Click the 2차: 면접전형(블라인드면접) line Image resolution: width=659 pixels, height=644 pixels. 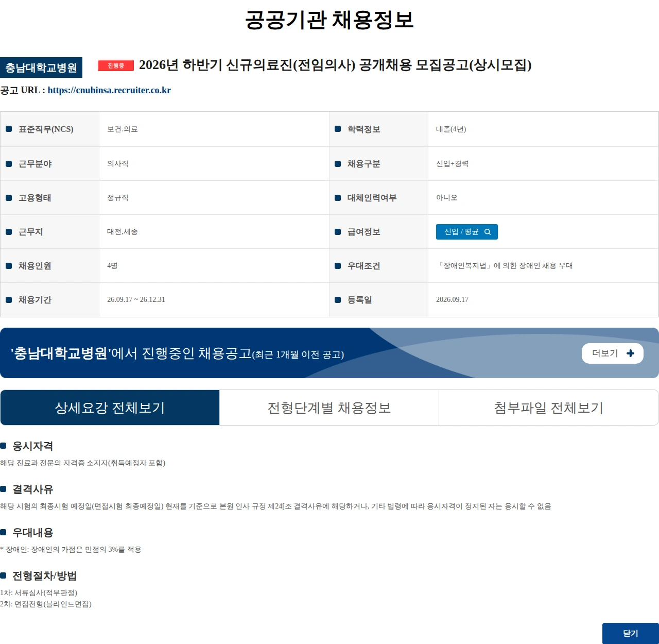pos(46,604)
